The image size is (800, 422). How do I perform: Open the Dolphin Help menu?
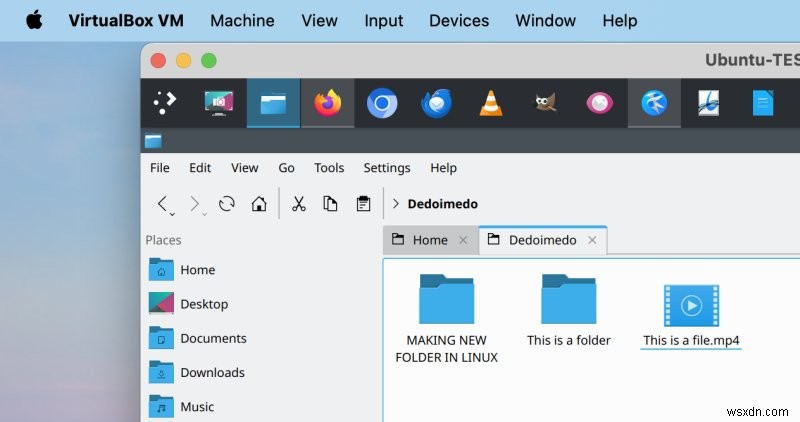[443, 168]
